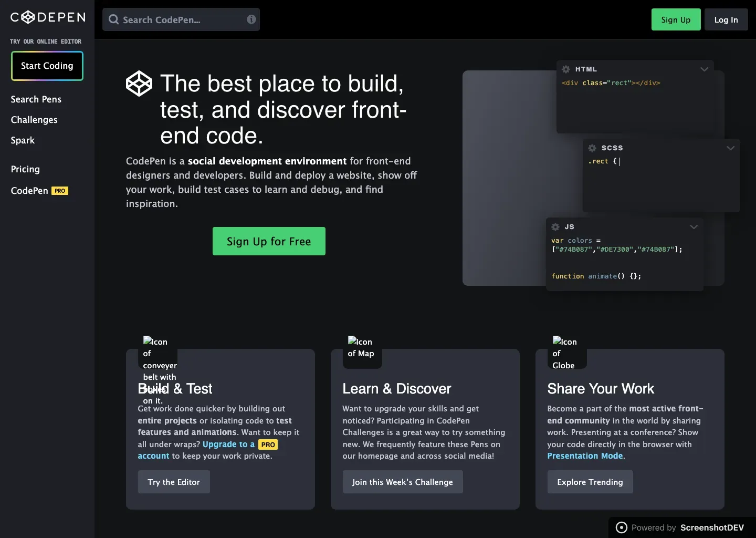Click the CodePen cube icon beside headline
The image size is (756, 538).
click(x=139, y=84)
